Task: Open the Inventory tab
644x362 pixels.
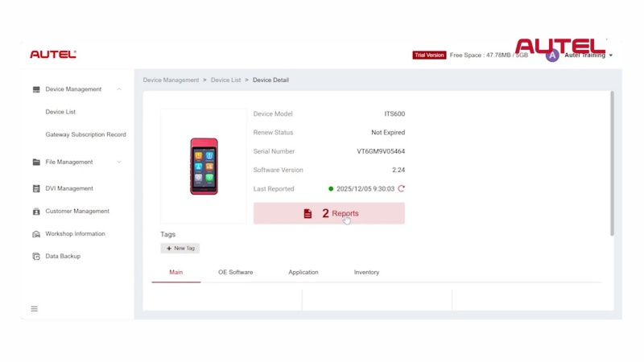Action: (x=366, y=273)
